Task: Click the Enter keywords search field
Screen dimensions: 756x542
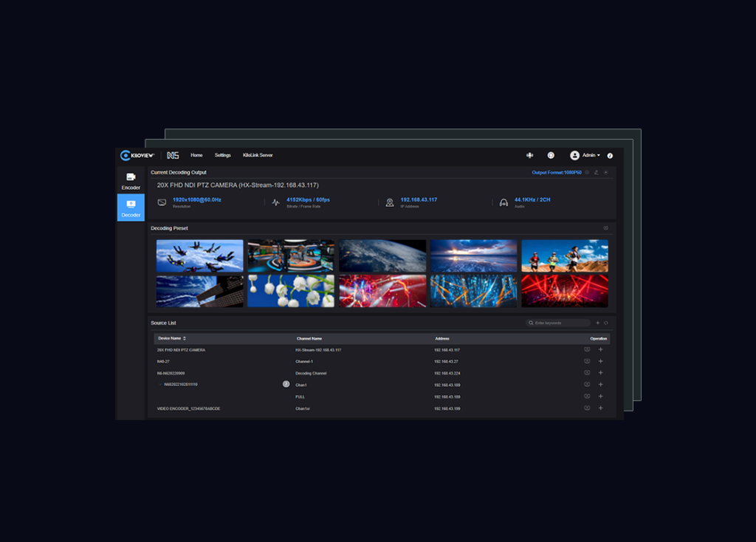Action: point(560,323)
